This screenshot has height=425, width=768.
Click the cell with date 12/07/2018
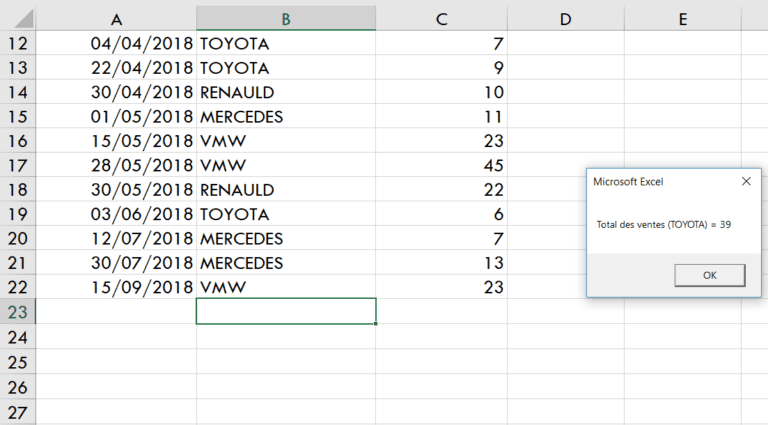[x=116, y=238]
